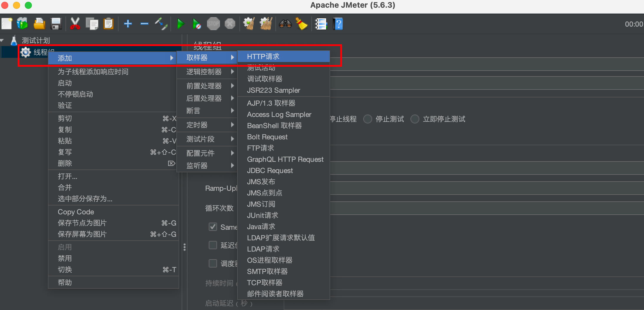Choose 邮件阅读者取样器 from the list
This screenshot has height=310, width=644.
pyautogui.click(x=284, y=294)
